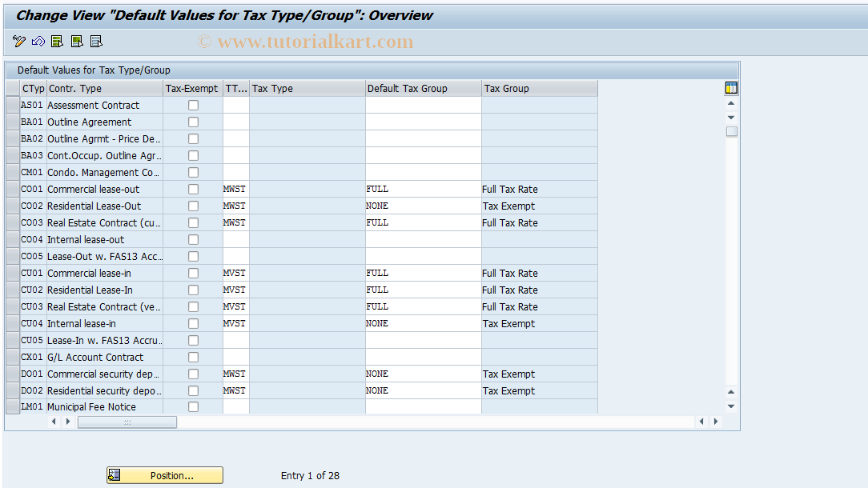The width and height of the screenshot is (868, 488).
Task: Click Default Tax Group NONE in CO02 row
Action: point(424,206)
